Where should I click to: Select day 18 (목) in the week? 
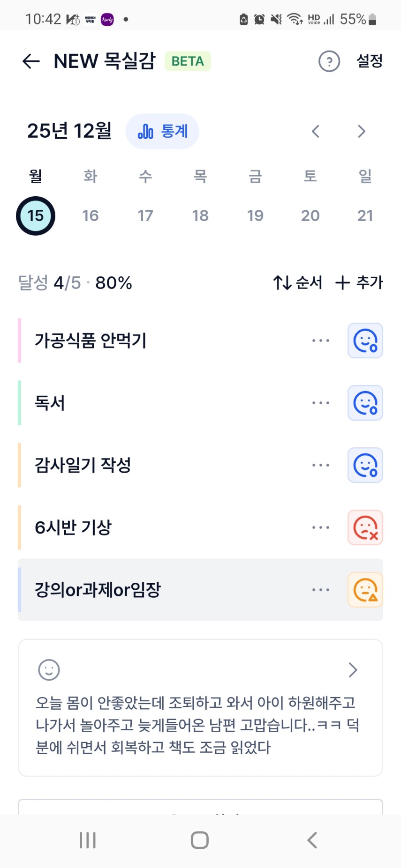[x=200, y=215]
